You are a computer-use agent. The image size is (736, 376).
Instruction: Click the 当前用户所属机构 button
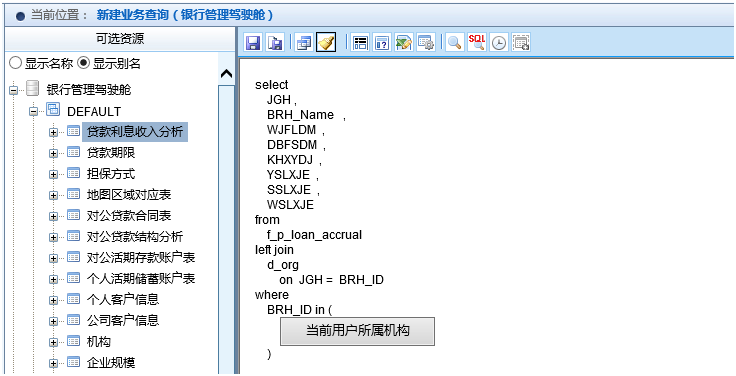click(357, 331)
